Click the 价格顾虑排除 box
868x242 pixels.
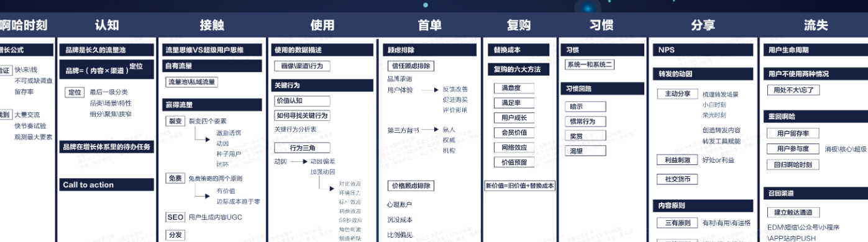pos(411,186)
